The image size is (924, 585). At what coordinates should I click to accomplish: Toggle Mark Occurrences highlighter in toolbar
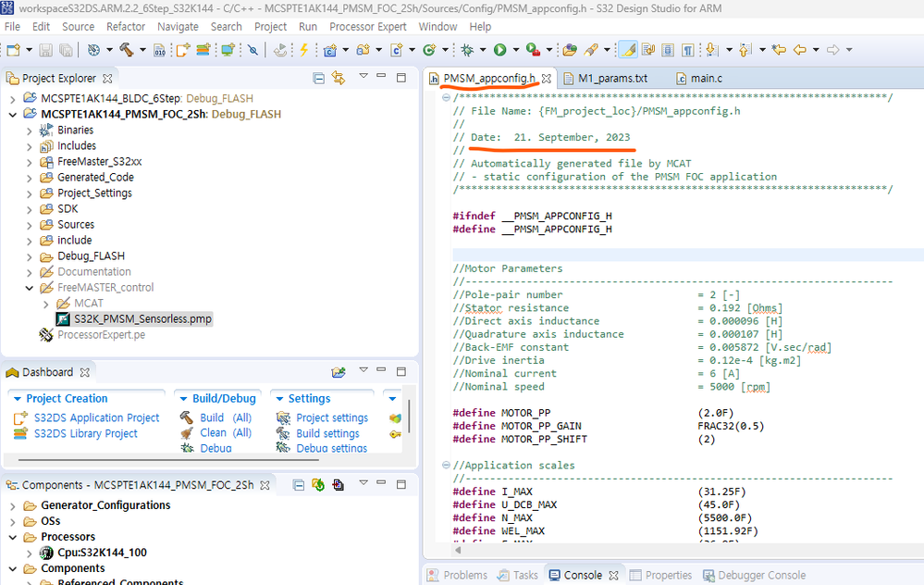pos(626,50)
